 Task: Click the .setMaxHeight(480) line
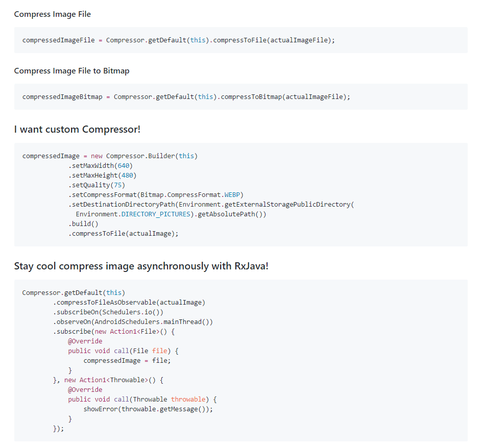pyautogui.click(x=103, y=175)
